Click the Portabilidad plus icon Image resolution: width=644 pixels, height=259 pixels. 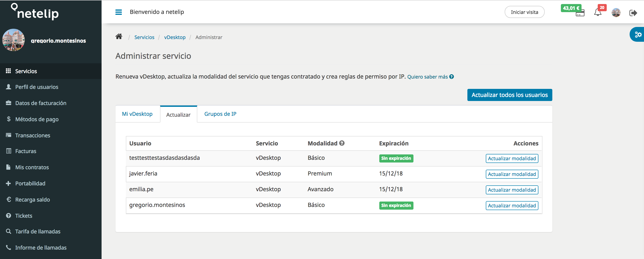(x=8, y=183)
